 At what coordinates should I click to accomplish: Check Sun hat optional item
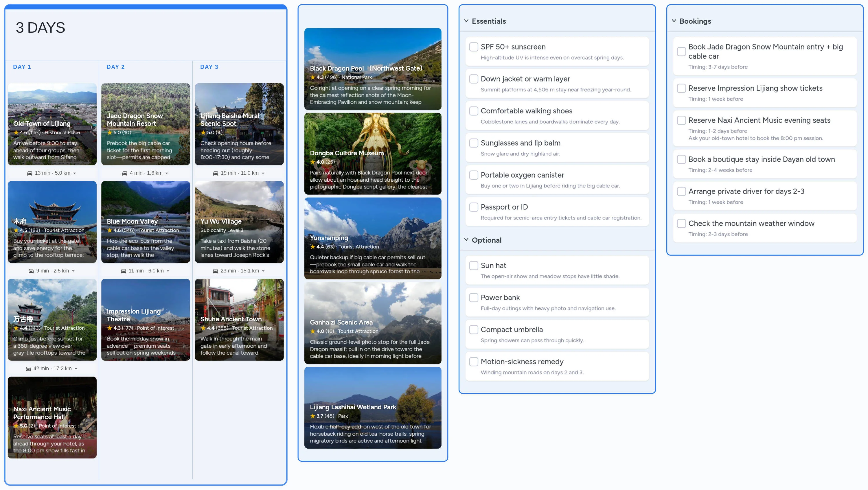tap(474, 265)
